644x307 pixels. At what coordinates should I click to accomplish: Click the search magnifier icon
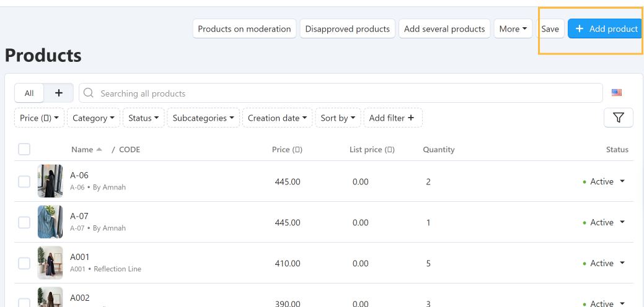pyautogui.click(x=88, y=93)
